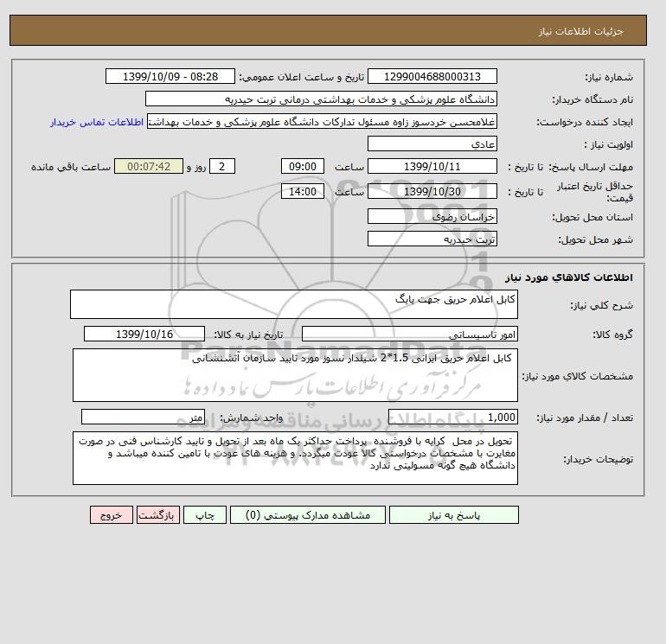This screenshot has height=644, width=666.
Task: Click the جزئیات اطلاعات نیاز header title
Action: point(580,31)
